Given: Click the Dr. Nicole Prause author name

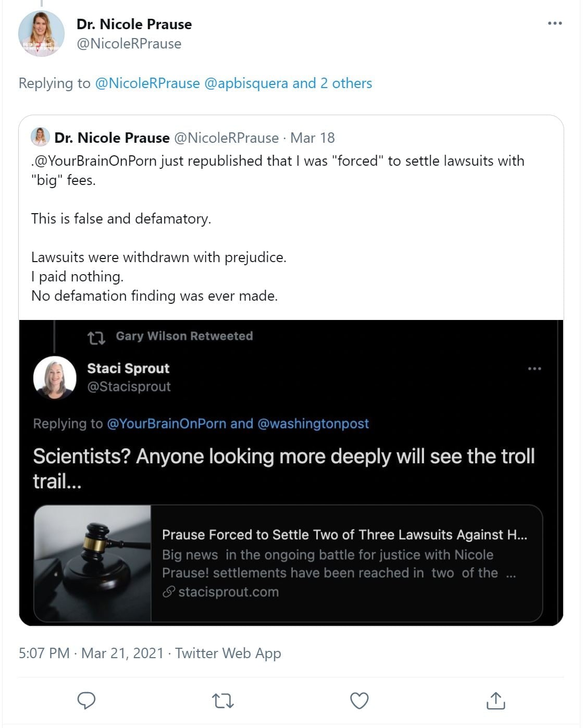Looking at the screenshot, I should point(134,24).
